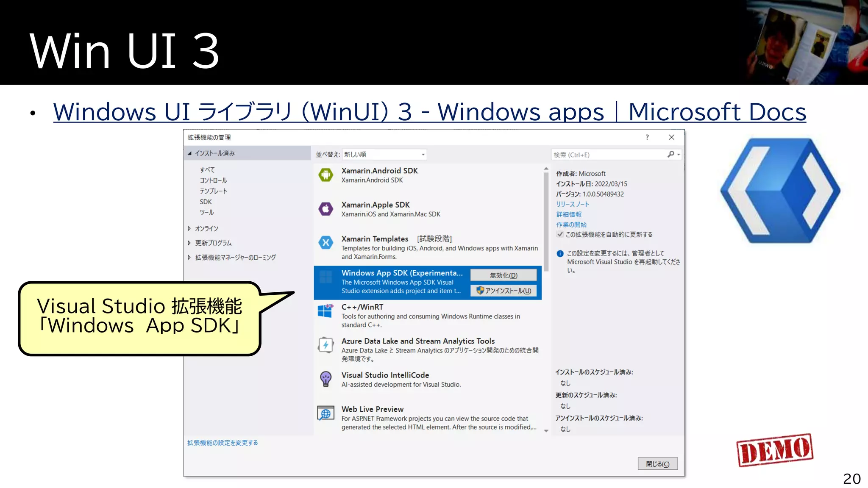Select the Xamarin.Apple SDK list entry title
The height and width of the screenshot is (488, 868).
pyautogui.click(x=376, y=205)
